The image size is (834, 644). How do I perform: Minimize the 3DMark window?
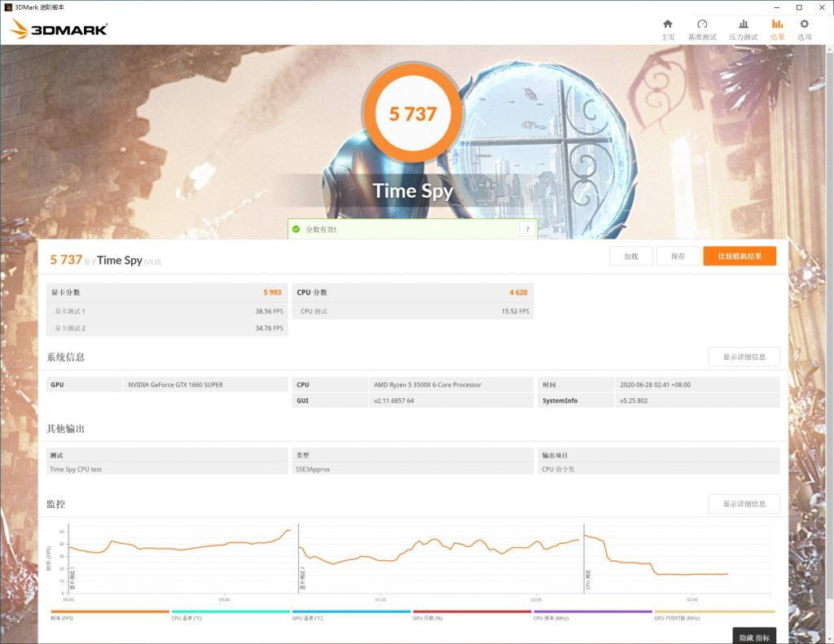point(777,7)
